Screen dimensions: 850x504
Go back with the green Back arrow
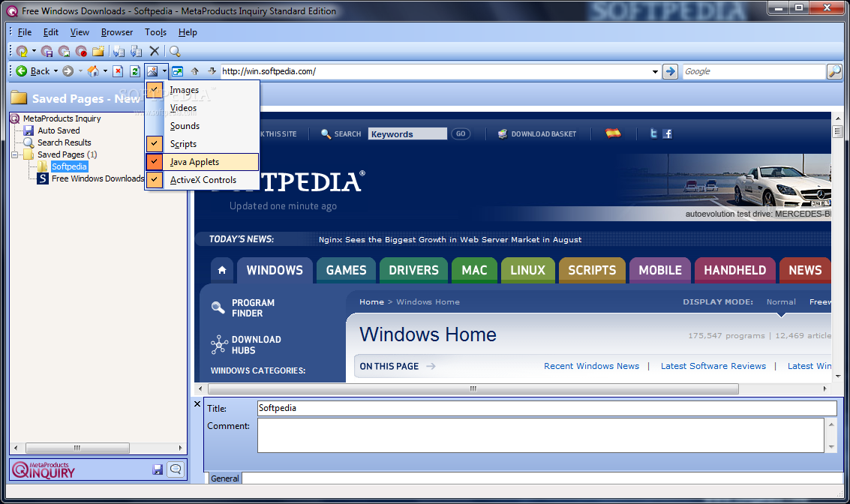click(x=32, y=71)
